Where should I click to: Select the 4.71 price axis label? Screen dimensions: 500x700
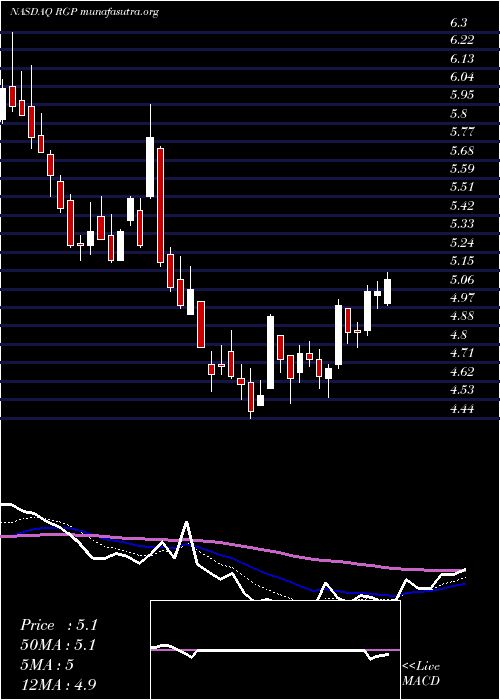click(462, 353)
